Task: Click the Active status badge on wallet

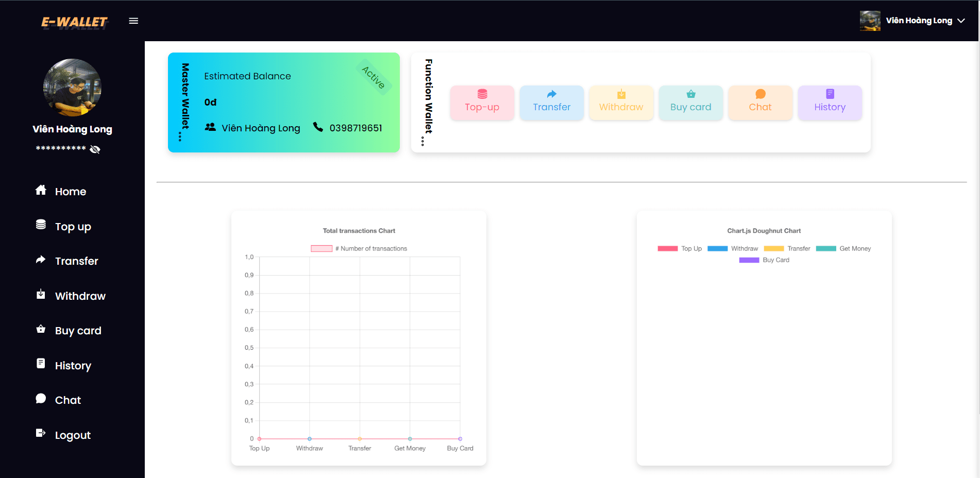Action: click(x=374, y=77)
